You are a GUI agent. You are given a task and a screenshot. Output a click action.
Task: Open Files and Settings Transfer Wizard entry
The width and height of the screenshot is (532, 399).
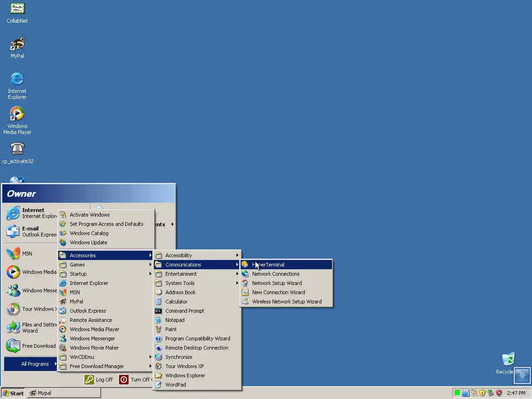(x=31, y=327)
